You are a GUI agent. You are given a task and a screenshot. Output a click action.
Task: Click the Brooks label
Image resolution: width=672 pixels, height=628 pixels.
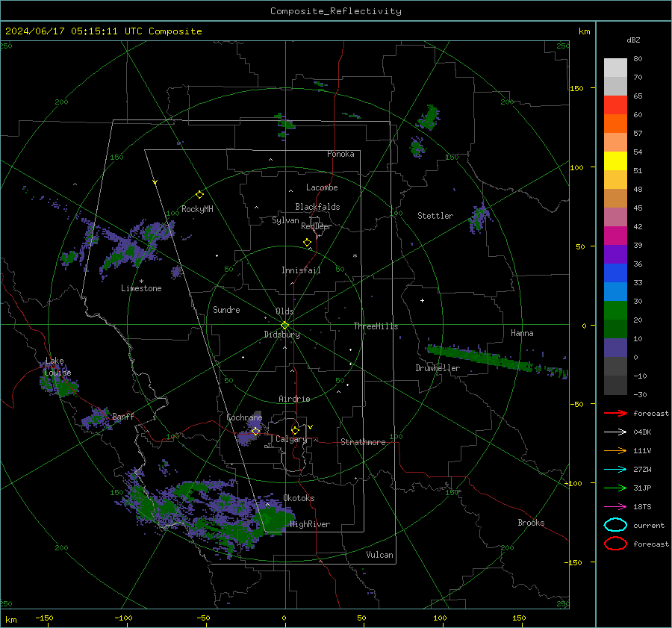(x=531, y=523)
